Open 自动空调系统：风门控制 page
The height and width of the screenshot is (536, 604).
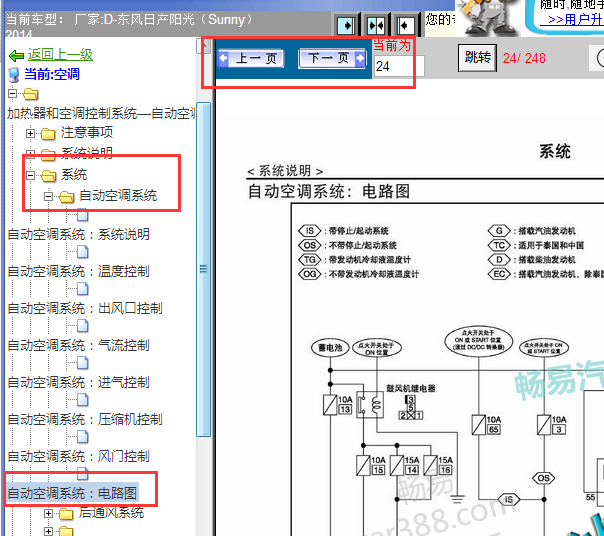tap(79, 456)
